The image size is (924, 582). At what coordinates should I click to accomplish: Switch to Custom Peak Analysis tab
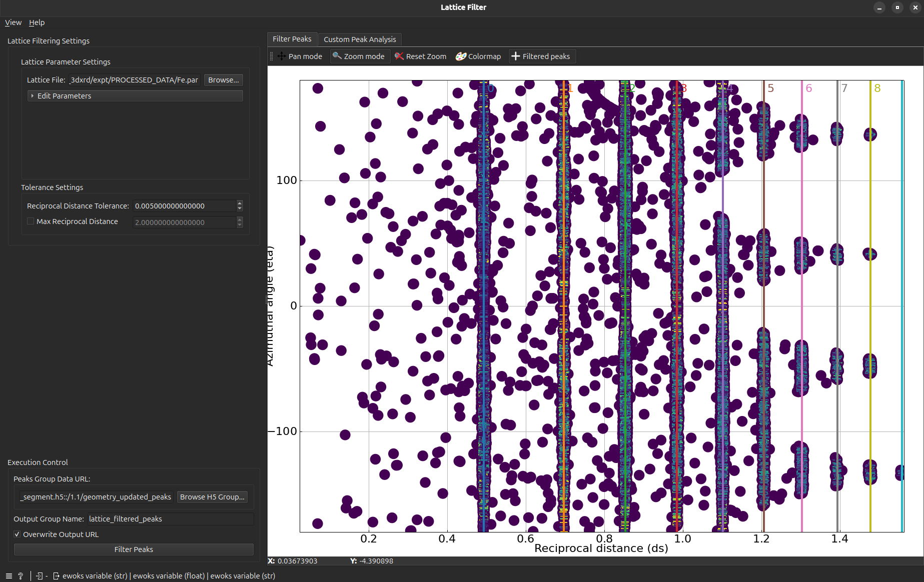[x=360, y=39]
